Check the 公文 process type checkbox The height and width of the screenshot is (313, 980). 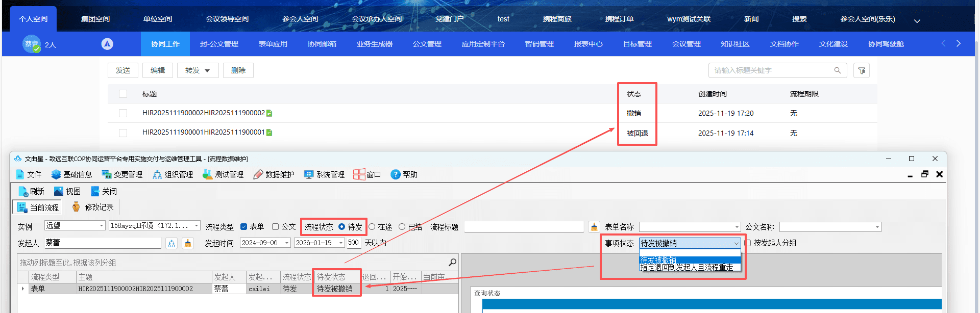pos(276,227)
